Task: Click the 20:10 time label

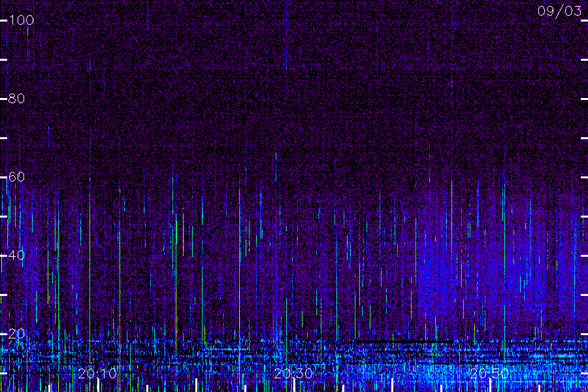Action: click(x=97, y=374)
